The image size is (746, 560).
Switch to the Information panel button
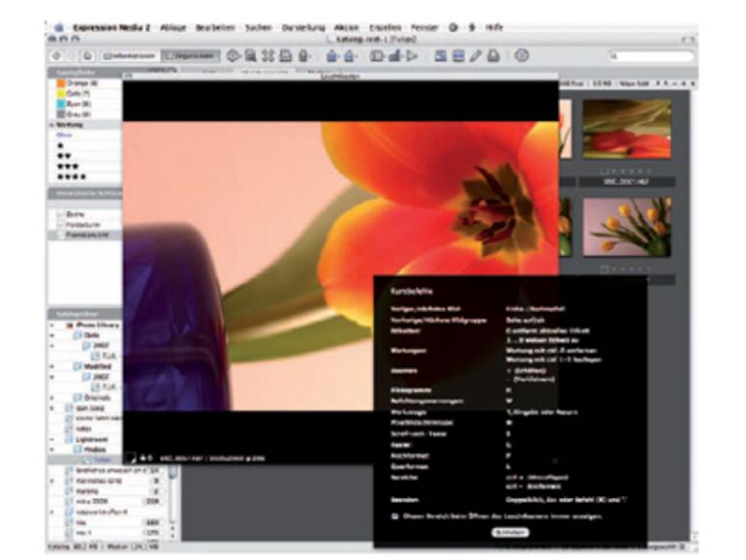pos(130,56)
